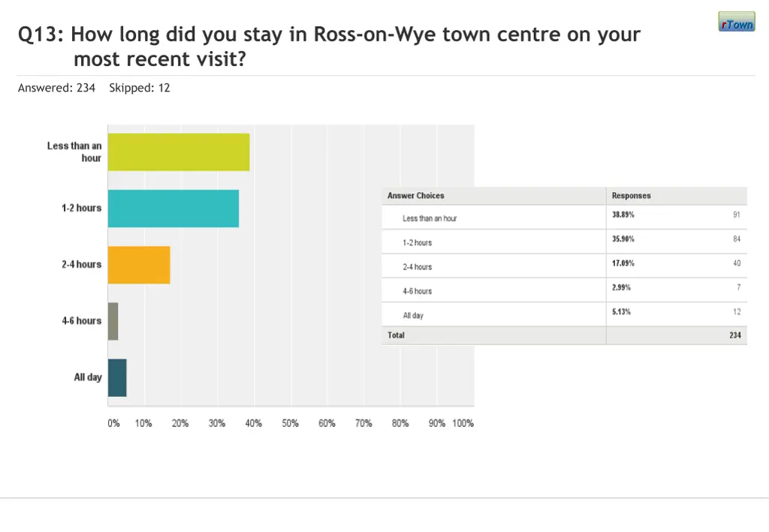The image size is (769, 532).
Task: Click the teal '1-2 hours' bar
Action: point(173,209)
